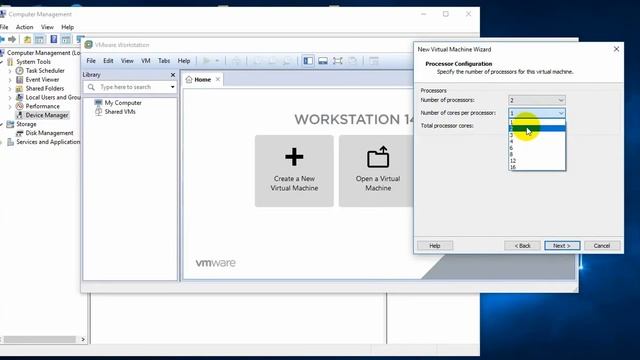Click the Help button in the wizard

[x=435, y=246]
